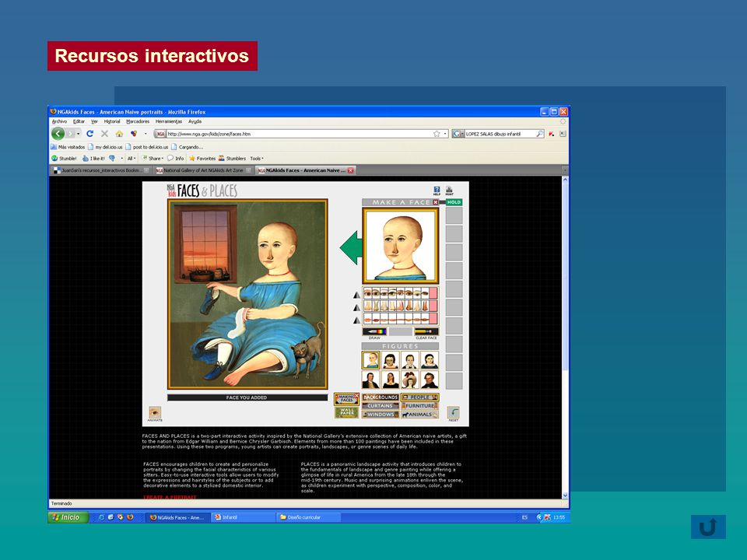
Task: Open the Ayuda menu
Action: click(x=195, y=121)
